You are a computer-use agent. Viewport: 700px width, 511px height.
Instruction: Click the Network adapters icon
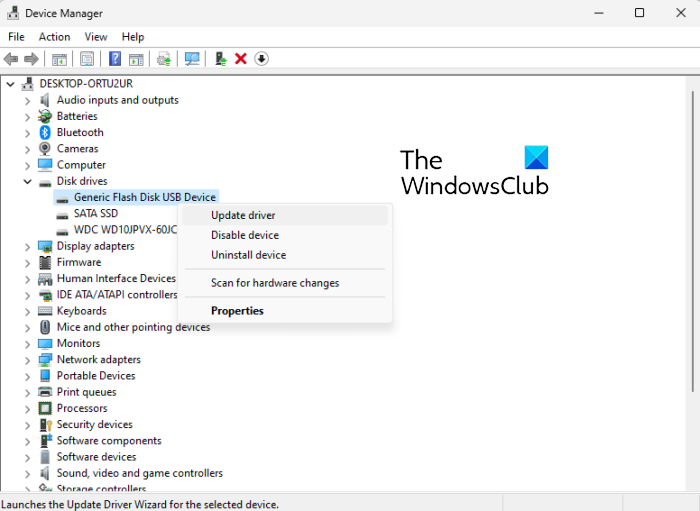pos(45,360)
